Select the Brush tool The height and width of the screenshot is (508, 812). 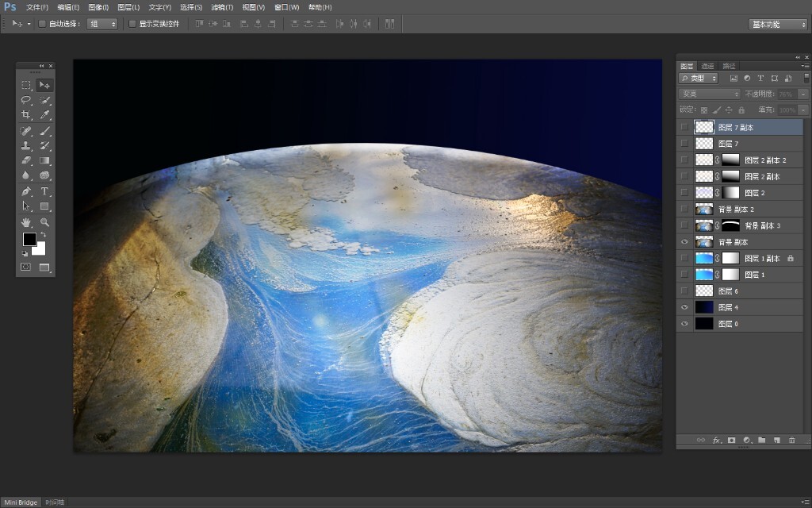[45, 131]
